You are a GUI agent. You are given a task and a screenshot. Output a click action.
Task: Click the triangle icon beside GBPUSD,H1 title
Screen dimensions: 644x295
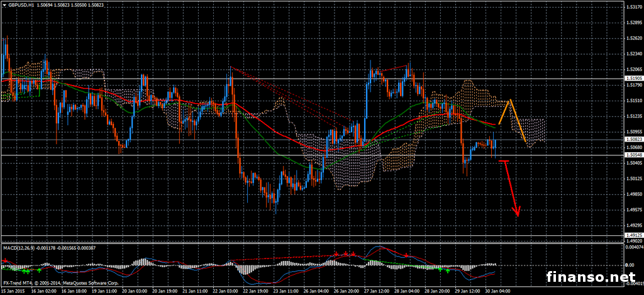point(4,4)
